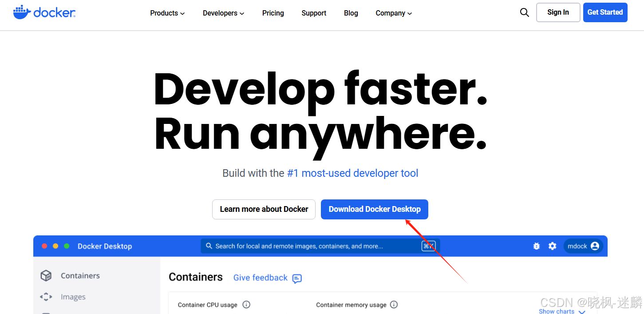Go to the Blog
The image size is (644, 314).
[351, 13]
